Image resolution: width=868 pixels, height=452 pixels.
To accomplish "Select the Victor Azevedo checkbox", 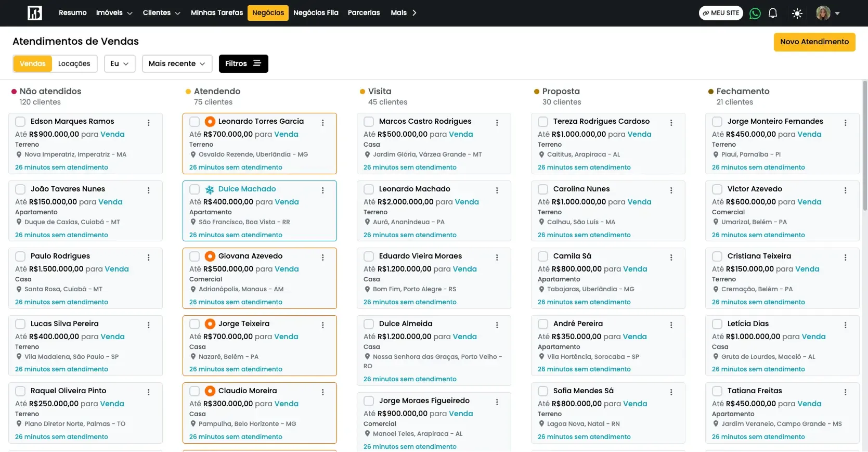I will tap(717, 189).
